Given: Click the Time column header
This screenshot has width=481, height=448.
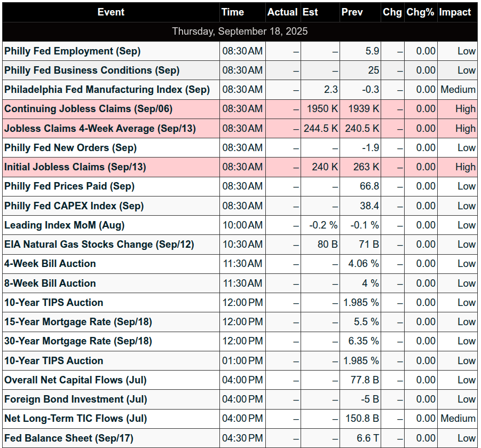Looking at the screenshot, I should (242, 12).
